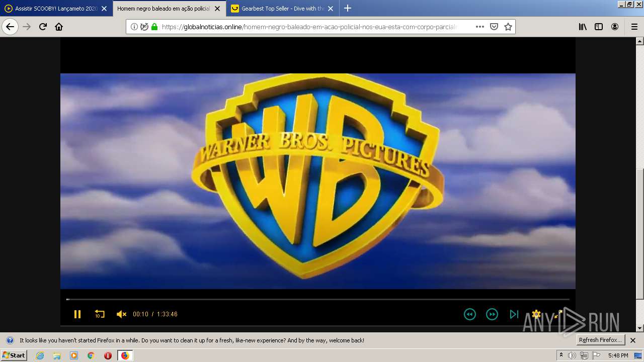
Task: Click the fast-forward double-arrow circle button
Action: click(492, 314)
